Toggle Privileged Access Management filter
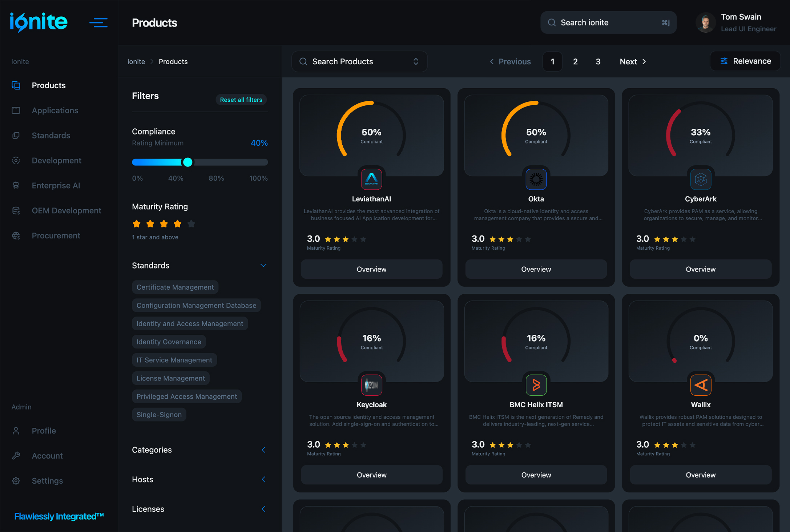Viewport: 790px width, 532px height. click(187, 396)
